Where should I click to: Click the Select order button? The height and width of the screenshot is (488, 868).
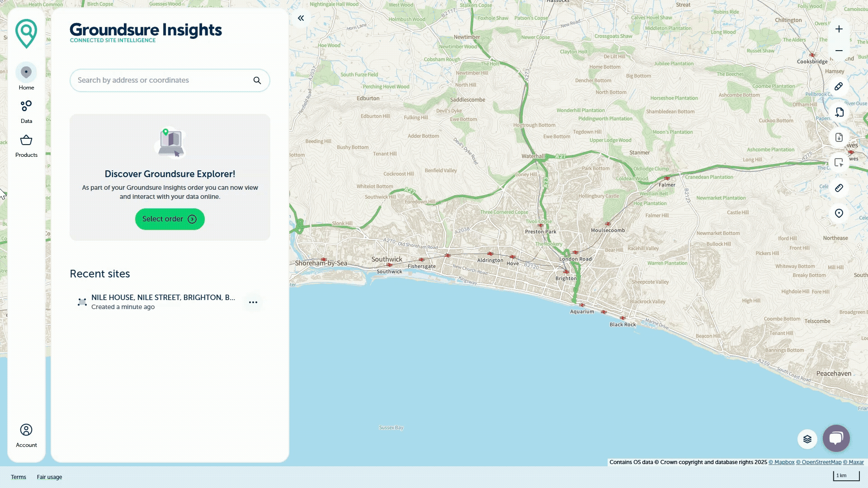tap(170, 219)
